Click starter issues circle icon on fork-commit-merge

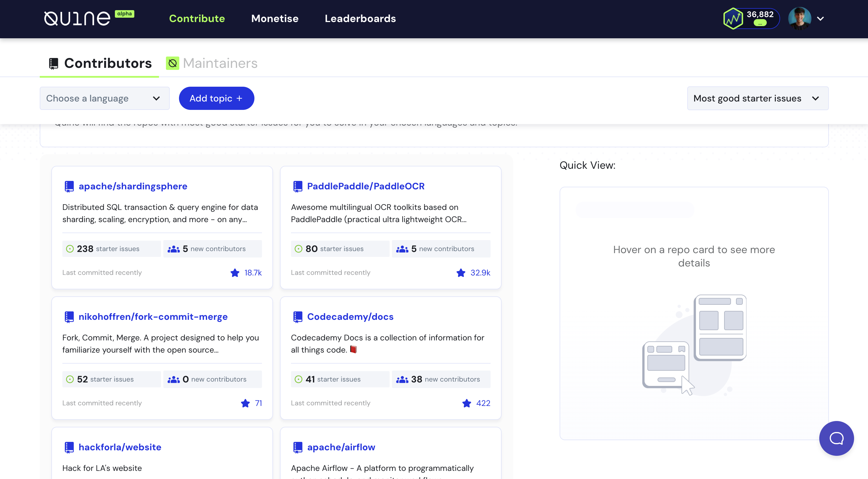tap(70, 379)
